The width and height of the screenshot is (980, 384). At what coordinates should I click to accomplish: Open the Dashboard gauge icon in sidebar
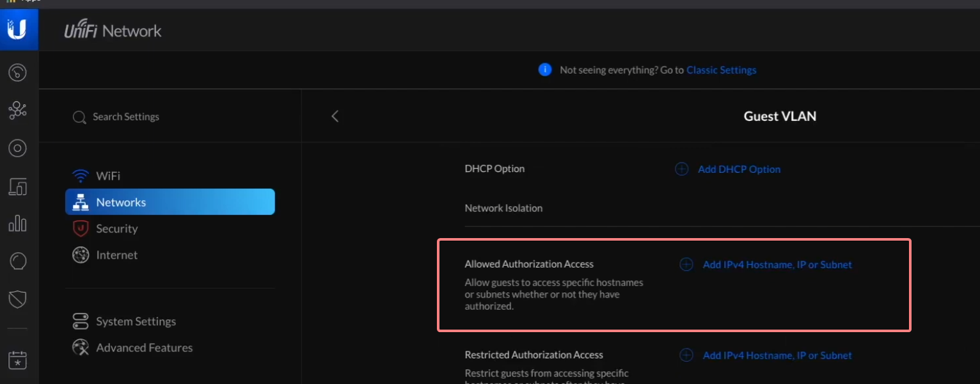tap(17, 72)
